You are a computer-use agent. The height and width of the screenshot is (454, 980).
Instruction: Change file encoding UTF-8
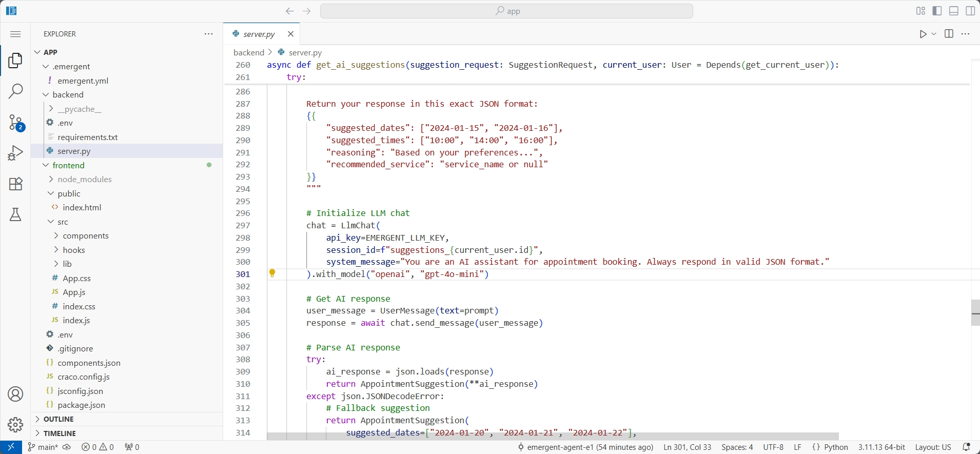pos(773,447)
